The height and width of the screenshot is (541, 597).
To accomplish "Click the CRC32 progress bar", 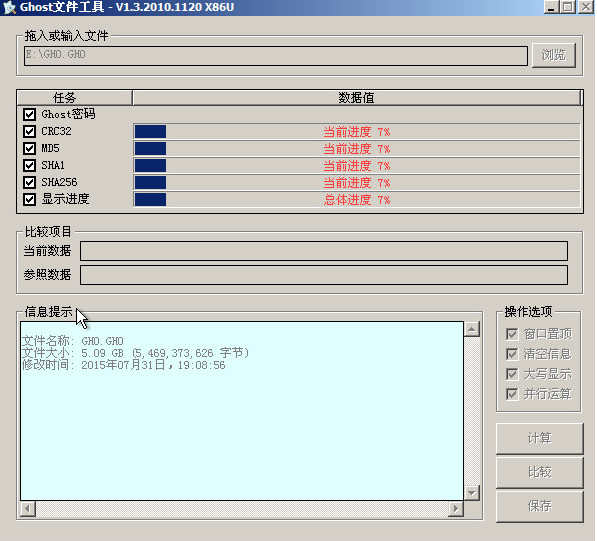I will click(357, 132).
